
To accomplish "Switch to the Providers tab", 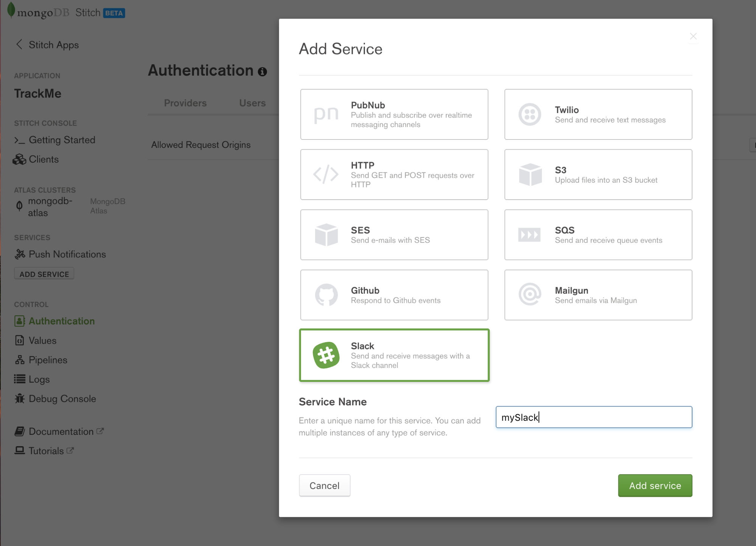I will click(185, 103).
